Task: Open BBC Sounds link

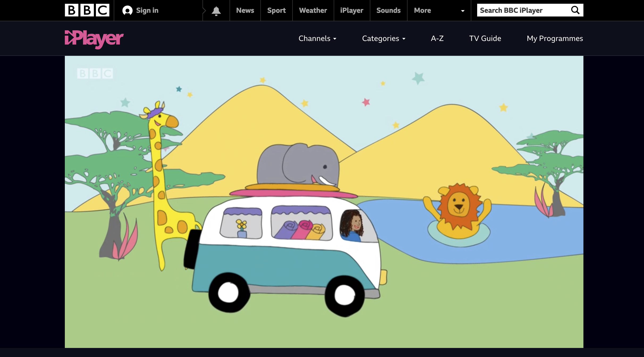Action: (x=388, y=10)
